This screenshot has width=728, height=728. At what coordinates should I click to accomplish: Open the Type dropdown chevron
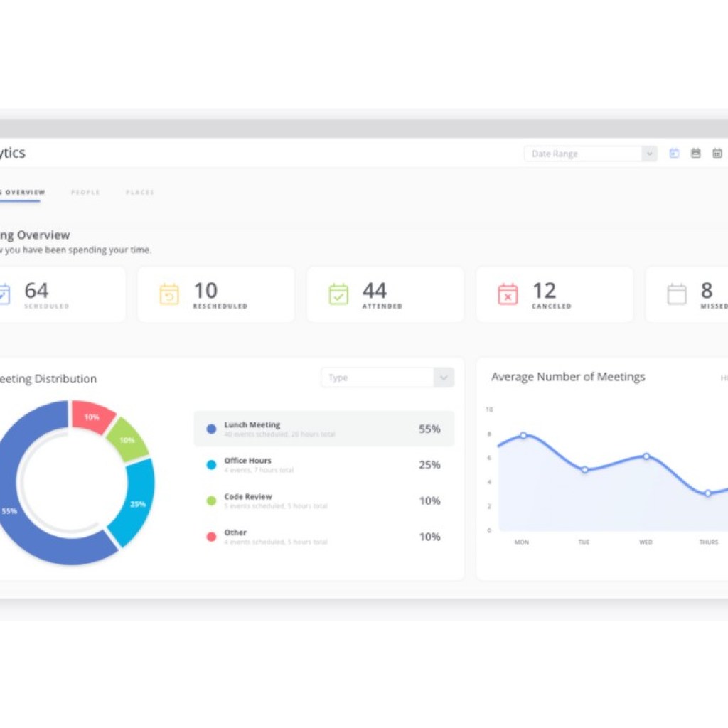tap(444, 378)
